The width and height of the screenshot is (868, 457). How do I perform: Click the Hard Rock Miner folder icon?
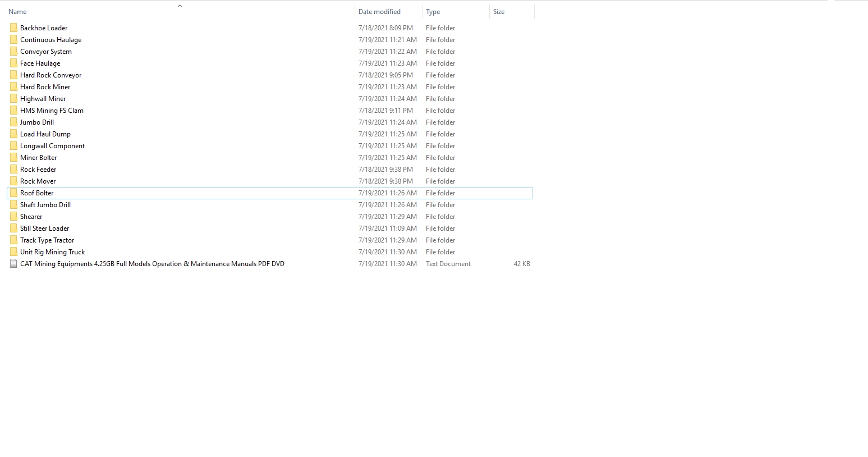coord(13,86)
